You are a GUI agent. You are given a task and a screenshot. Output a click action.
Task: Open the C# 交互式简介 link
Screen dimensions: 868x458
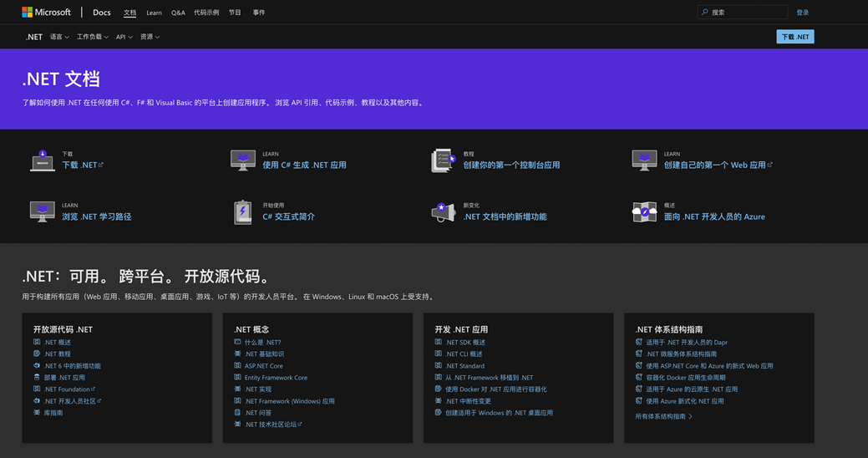click(288, 216)
